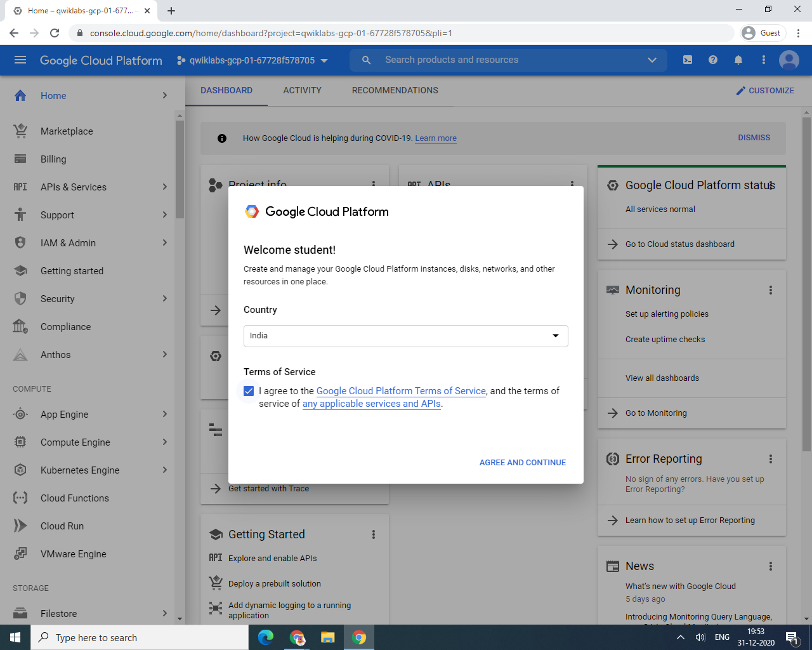The width and height of the screenshot is (812, 650).
Task: Open the Monitoring card three-dot menu
Action: click(x=771, y=290)
